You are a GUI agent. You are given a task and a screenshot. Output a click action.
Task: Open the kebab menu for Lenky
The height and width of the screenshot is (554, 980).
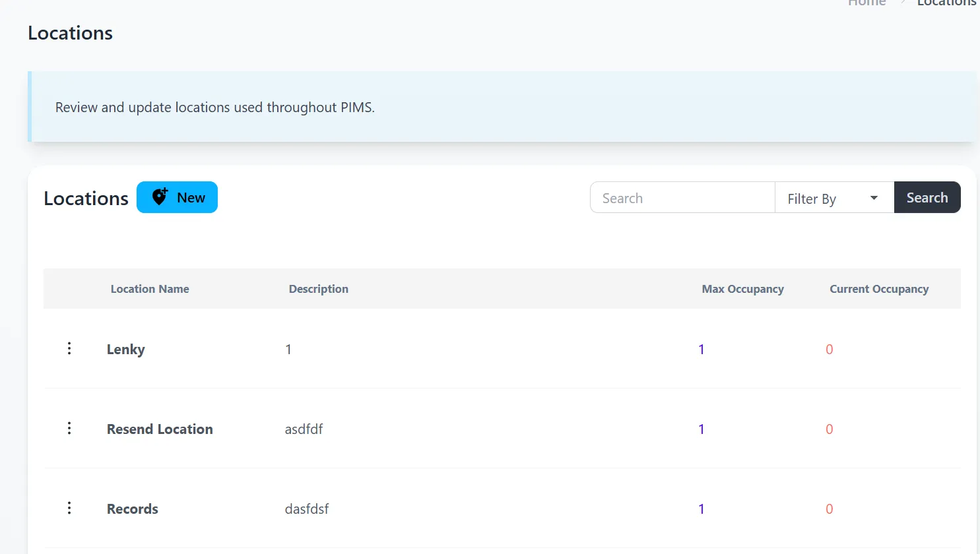coord(69,348)
